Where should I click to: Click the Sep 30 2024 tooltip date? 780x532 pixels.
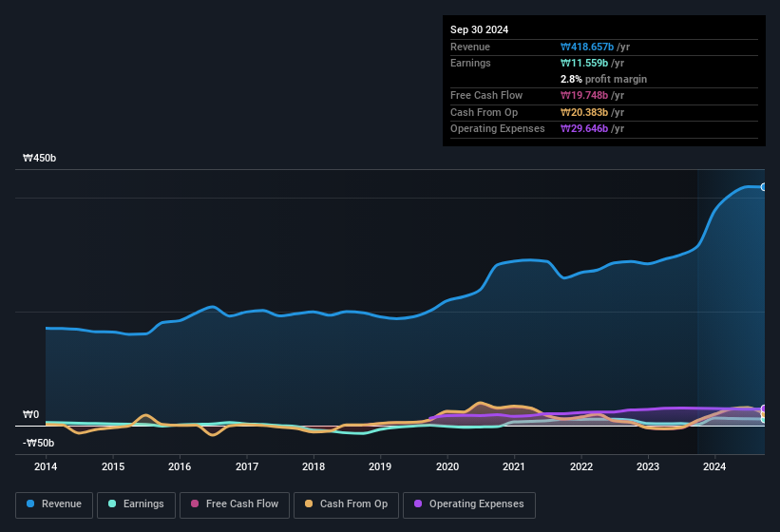[x=479, y=29]
